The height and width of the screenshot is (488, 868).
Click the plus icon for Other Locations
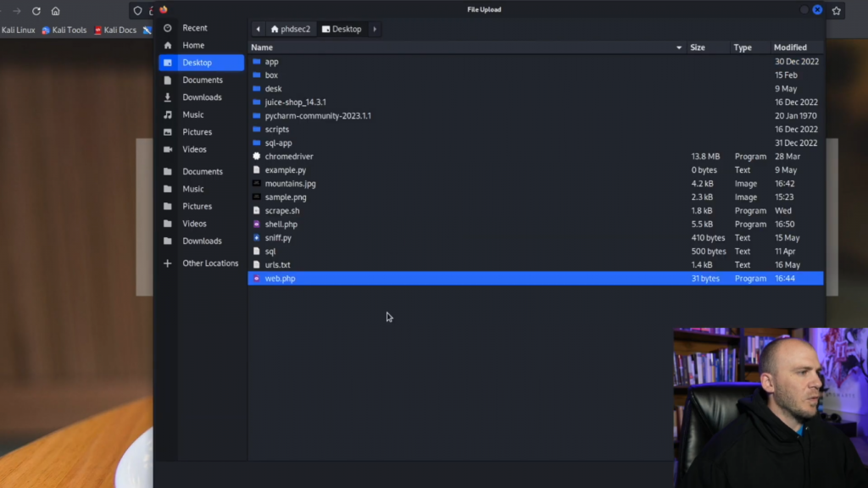coord(168,263)
